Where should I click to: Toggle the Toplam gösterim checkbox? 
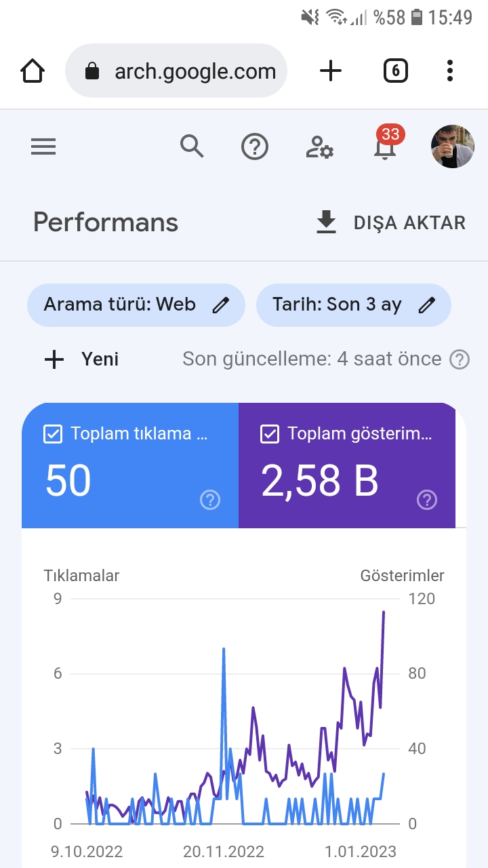(270, 434)
